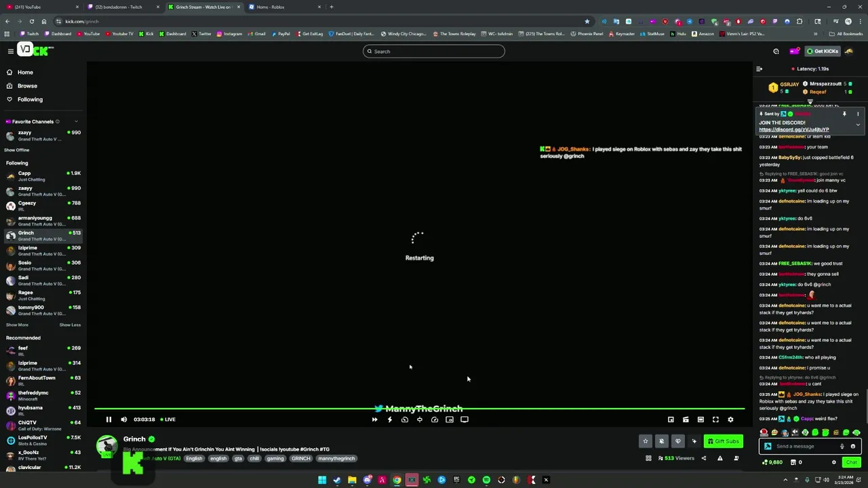Open Sosio channel in sidebar
This screenshot has width=868, height=488.
click(x=43, y=266)
